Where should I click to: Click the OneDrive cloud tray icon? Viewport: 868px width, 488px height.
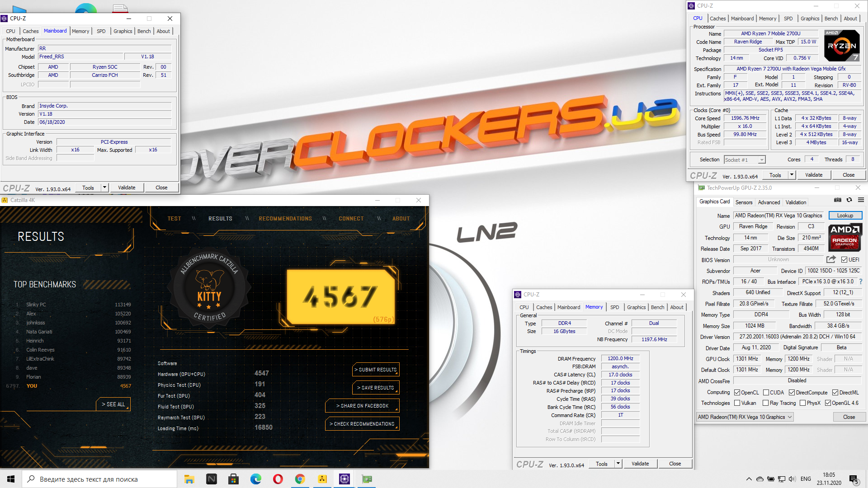760,479
